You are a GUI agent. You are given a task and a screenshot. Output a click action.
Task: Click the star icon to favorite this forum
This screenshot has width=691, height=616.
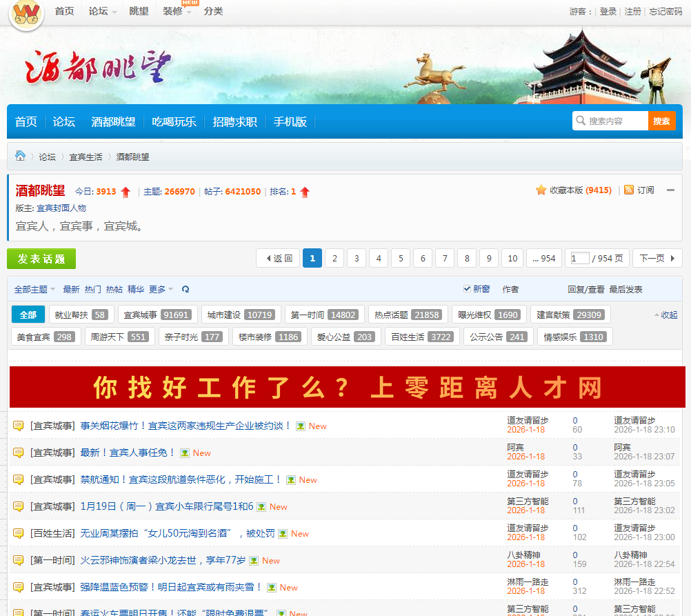(x=541, y=190)
